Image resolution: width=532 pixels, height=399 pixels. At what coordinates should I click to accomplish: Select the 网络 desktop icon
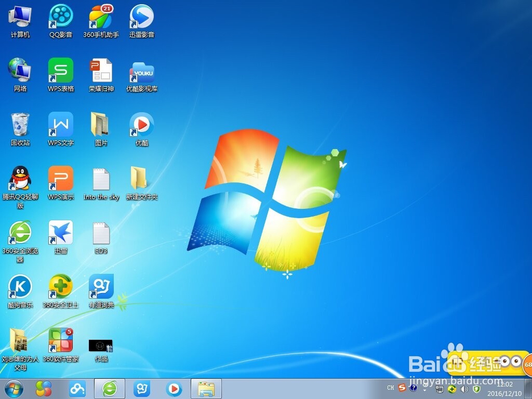[20, 75]
